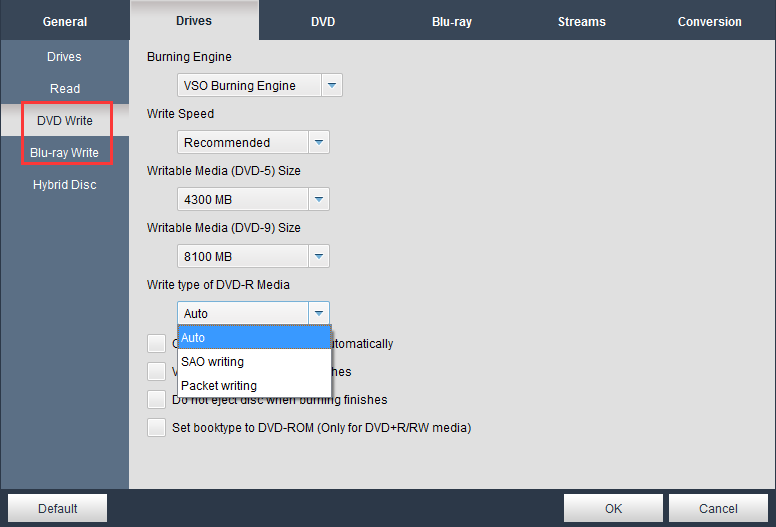Toggle the second checkbox ending in 'hes'
This screenshot has height=527, width=776.
point(156,372)
